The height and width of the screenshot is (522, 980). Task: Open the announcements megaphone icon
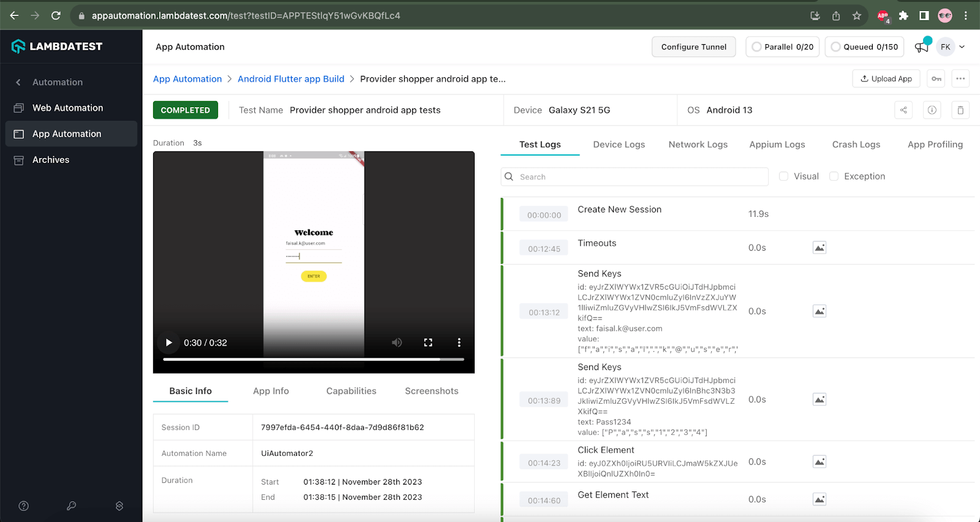(921, 47)
